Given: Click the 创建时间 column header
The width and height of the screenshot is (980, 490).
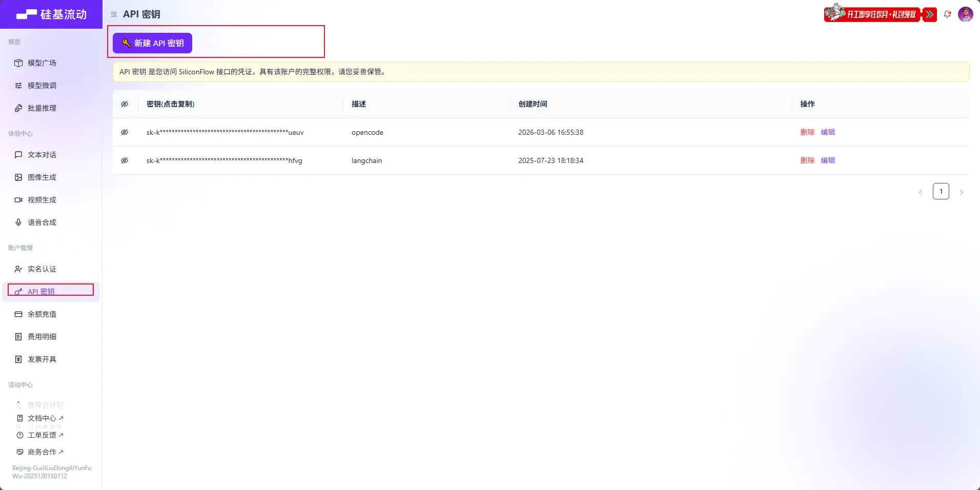Looking at the screenshot, I should point(533,104).
